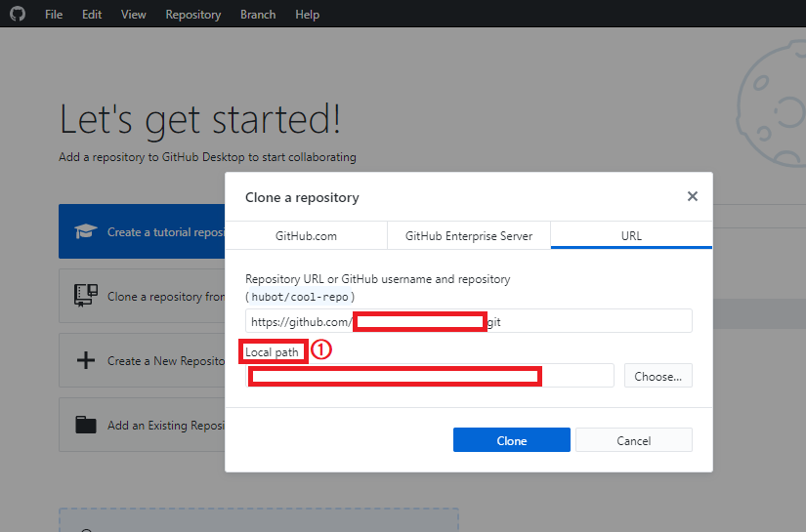Open the View menu
Image resolution: width=806 pixels, height=532 pixels.
(x=134, y=15)
